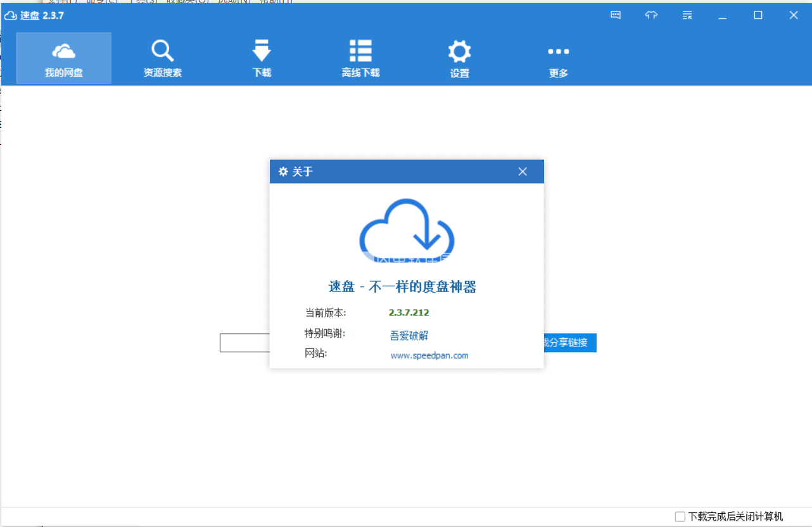Open 资源搜索 magnifier tab
The width and height of the screenshot is (812, 527).
[x=163, y=58]
